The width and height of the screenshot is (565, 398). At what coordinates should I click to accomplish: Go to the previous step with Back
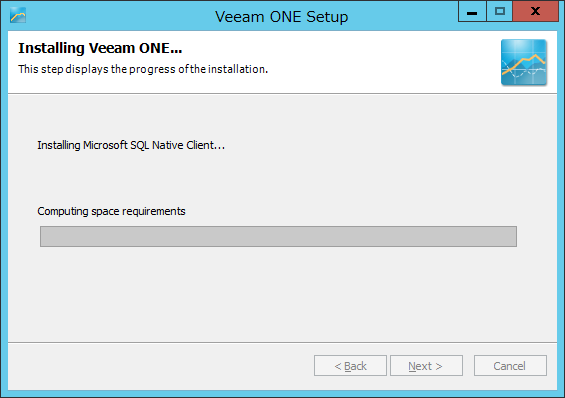point(350,366)
